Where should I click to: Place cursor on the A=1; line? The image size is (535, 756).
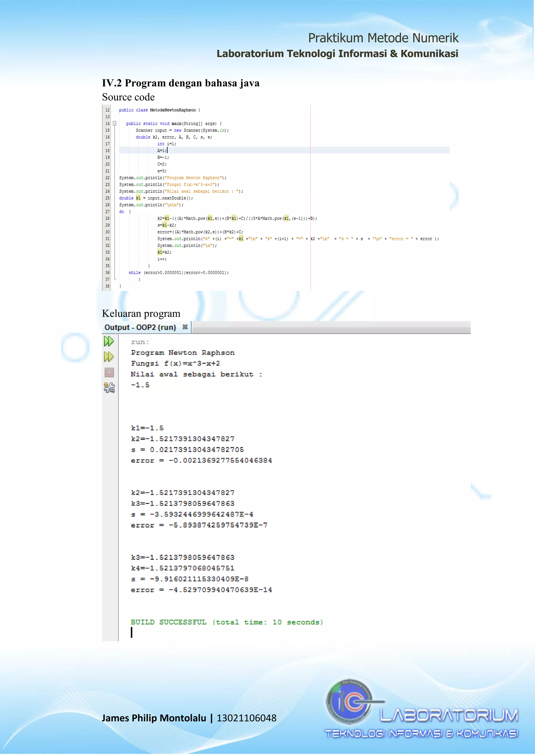[x=162, y=150]
